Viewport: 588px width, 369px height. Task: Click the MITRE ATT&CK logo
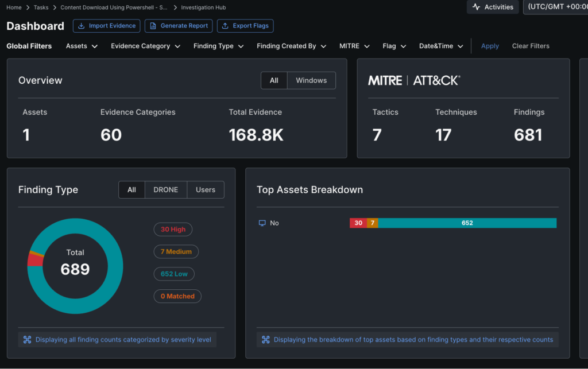point(413,80)
